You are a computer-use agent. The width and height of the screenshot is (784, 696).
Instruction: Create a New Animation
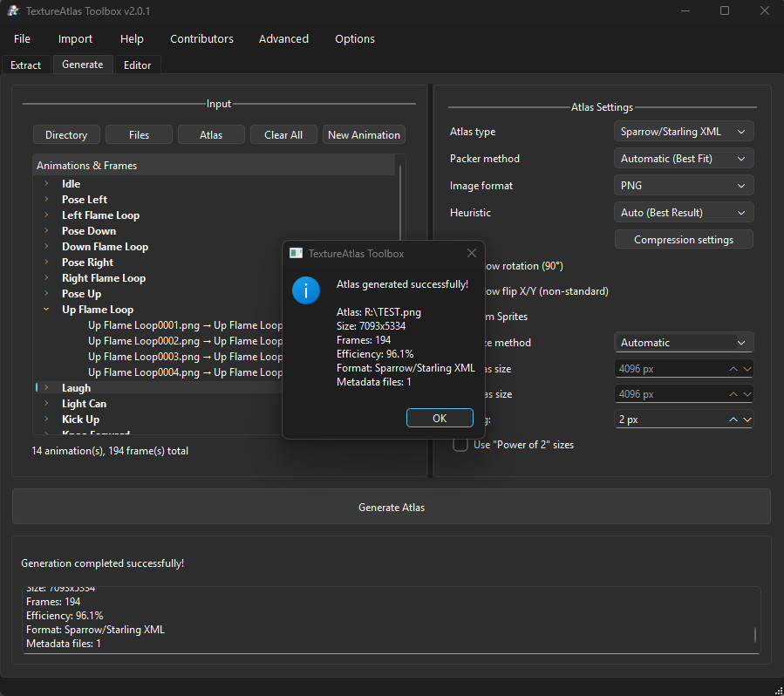(364, 134)
